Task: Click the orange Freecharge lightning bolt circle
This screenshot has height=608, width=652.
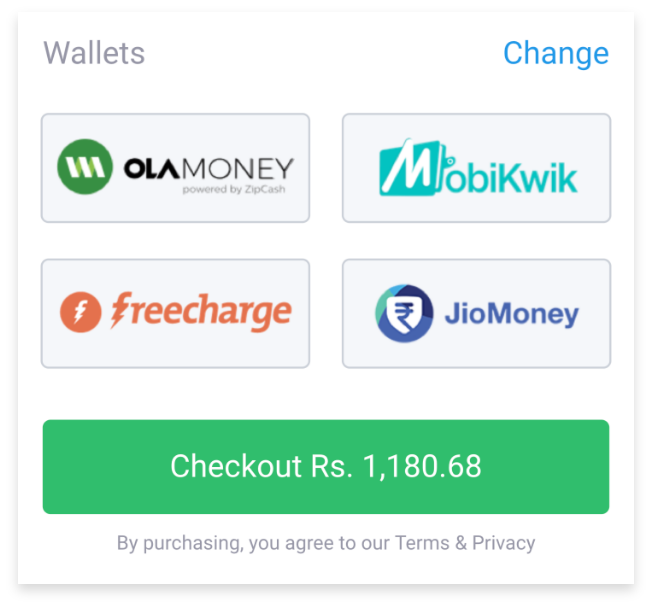Action: pyautogui.click(x=81, y=312)
